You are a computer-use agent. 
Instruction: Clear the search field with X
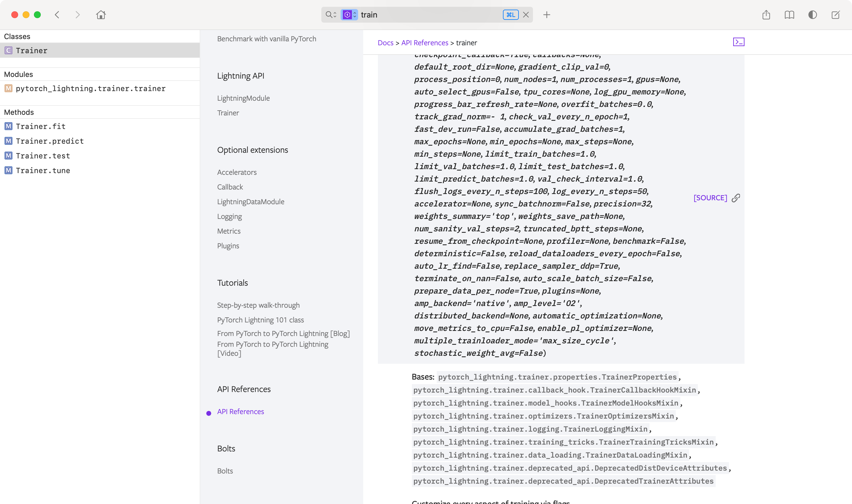click(526, 15)
